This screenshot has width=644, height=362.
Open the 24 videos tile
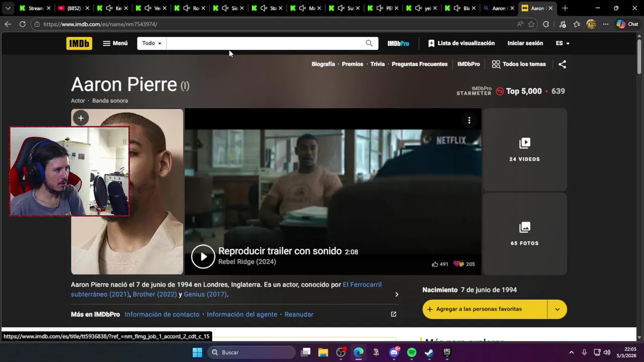525,150
